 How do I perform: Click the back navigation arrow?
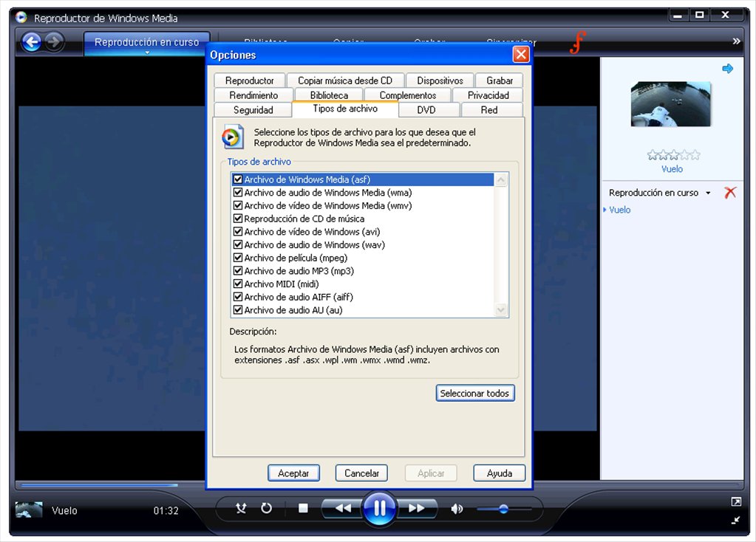[x=31, y=42]
